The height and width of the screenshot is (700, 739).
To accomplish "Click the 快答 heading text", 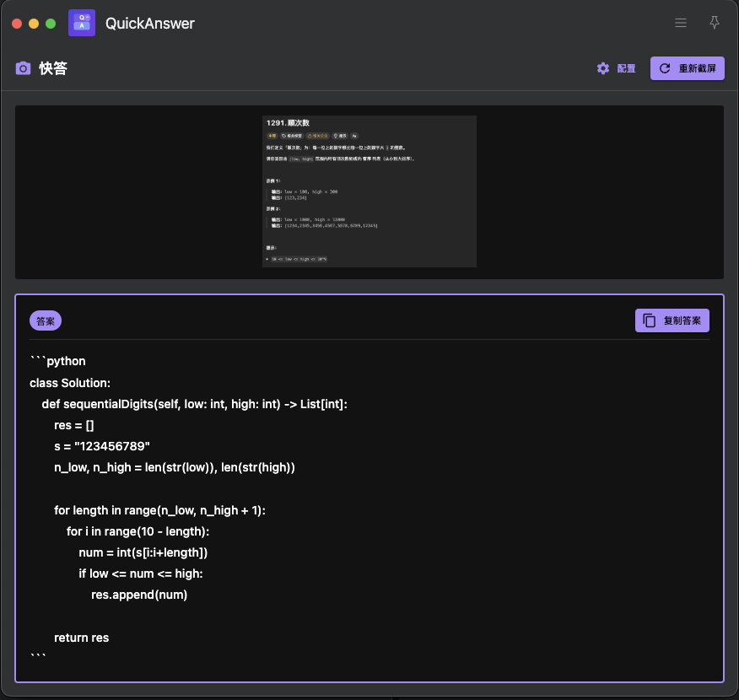I will [x=53, y=68].
